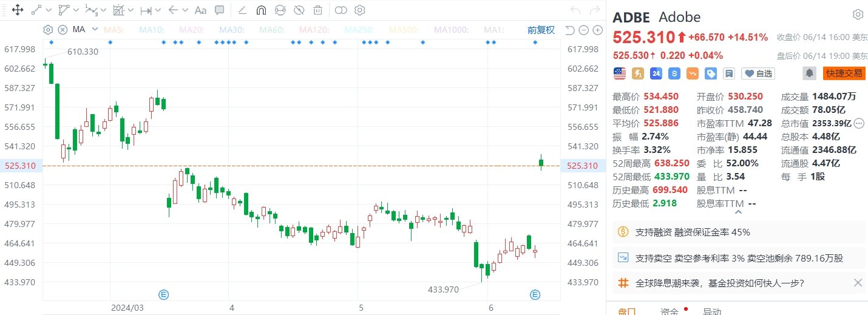
Task: Delete drawings with the trash icon
Action: click(x=318, y=10)
